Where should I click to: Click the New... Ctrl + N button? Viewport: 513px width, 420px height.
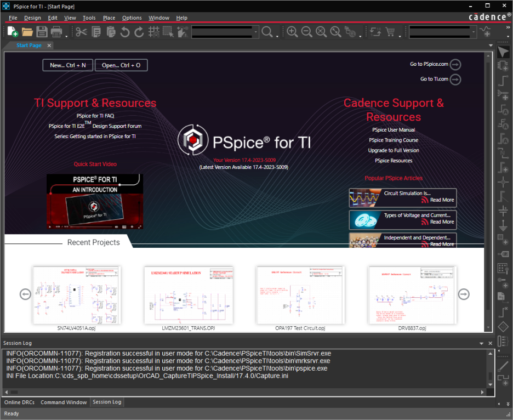pyautogui.click(x=68, y=65)
